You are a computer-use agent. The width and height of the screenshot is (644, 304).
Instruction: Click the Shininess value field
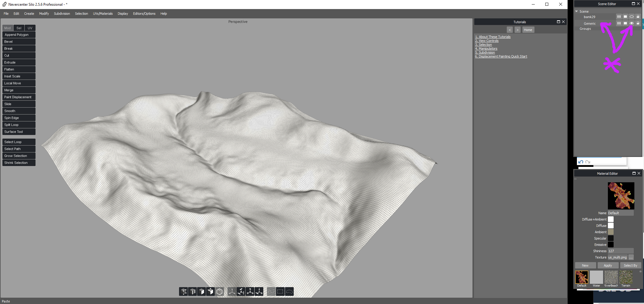[x=621, y=251]
